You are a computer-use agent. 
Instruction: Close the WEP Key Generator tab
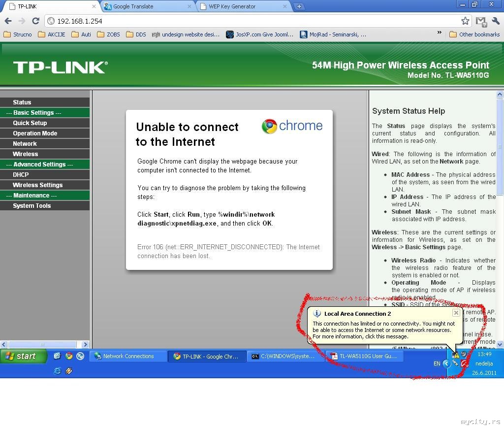[285, 6]
